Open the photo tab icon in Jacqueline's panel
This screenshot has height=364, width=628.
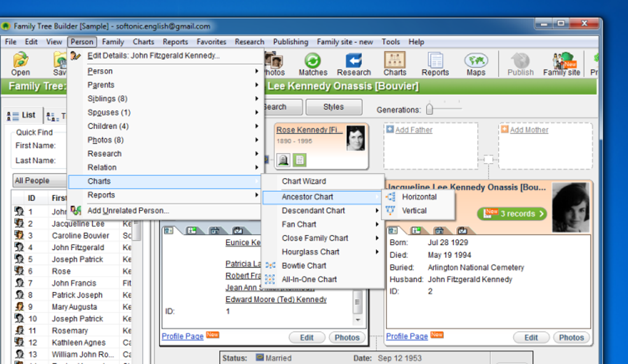(x=462, y=231)
